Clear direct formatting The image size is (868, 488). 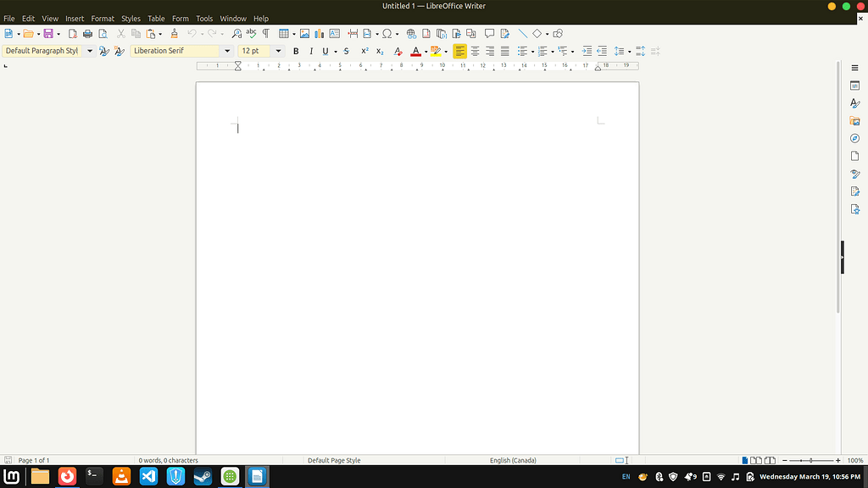point(398,51)
